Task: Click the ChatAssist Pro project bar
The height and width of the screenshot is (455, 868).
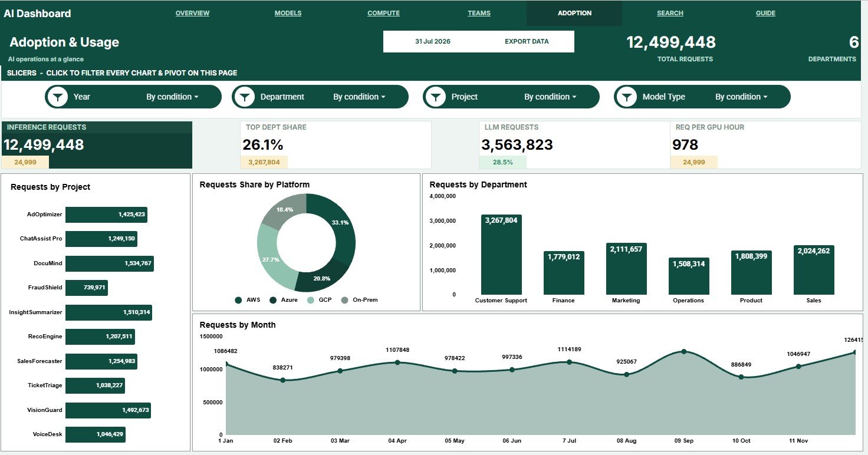Action: (101, 239)
